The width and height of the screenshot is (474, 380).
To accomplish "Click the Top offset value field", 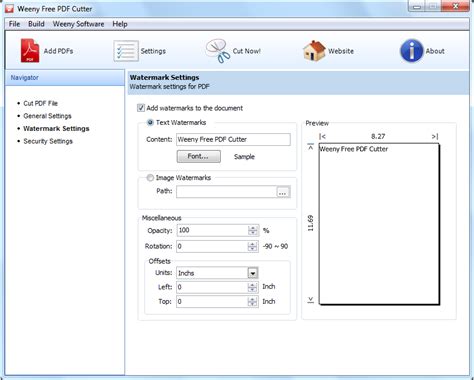I will [212, 302].
